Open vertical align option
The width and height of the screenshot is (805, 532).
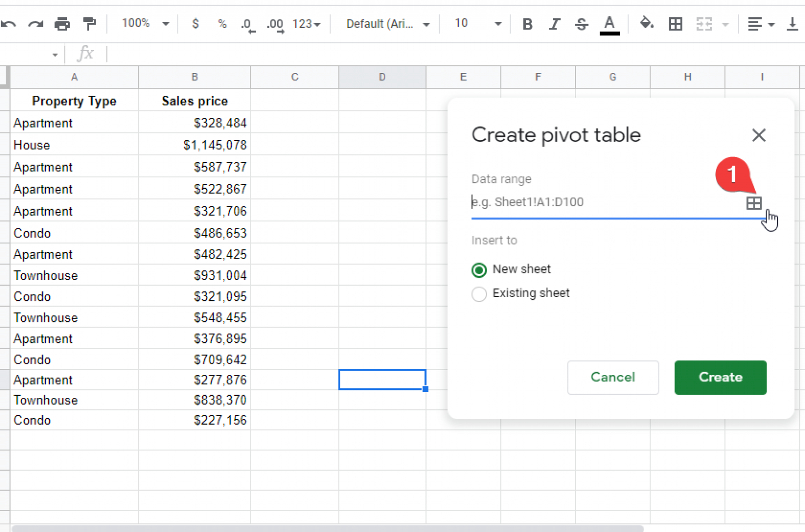792,24
